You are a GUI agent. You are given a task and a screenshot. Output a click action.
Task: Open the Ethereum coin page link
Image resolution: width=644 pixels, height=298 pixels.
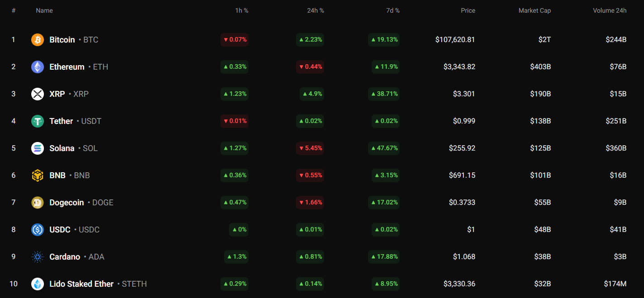[67, 67]
